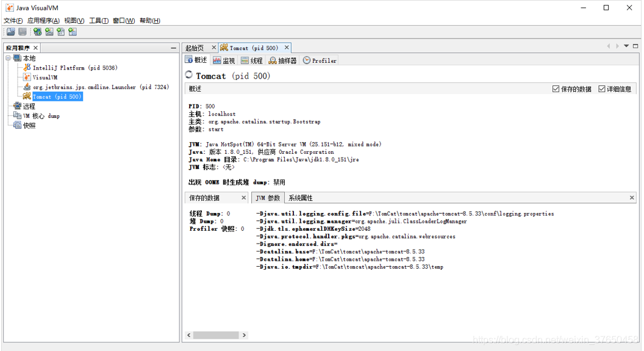
Task: Select the 远程 tree node
Action: click(x=29, y=106)
